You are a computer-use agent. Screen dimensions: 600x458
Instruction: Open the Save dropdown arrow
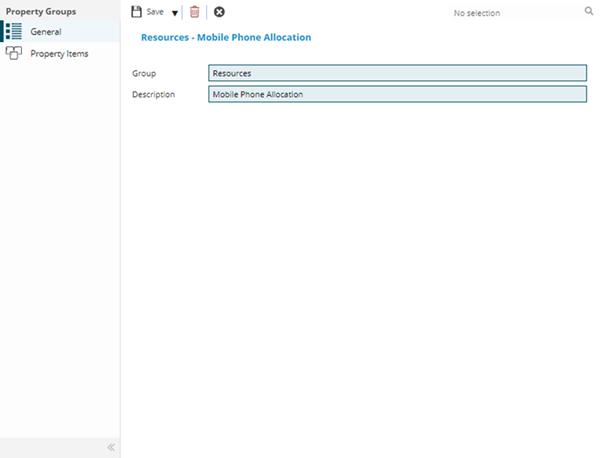[175, 13]
